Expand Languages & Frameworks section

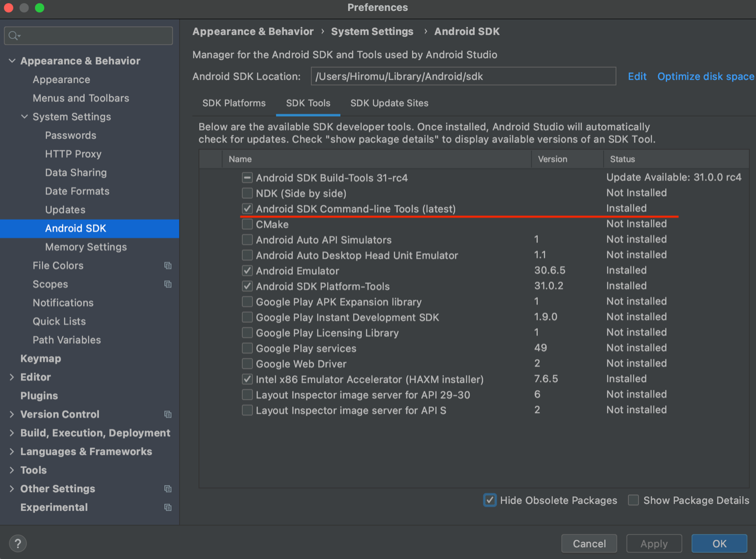pyautogui.click(x=12, y=452)
